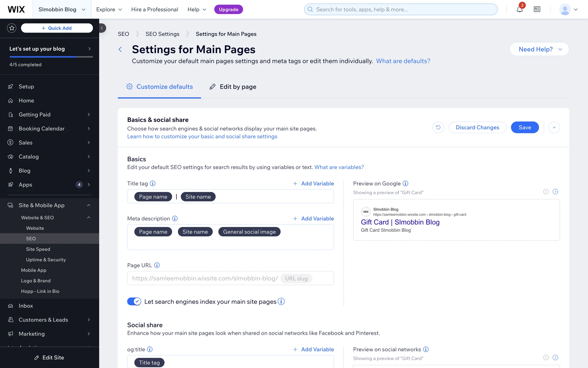Expand the Need Help? dropdown

coord(539,49)
